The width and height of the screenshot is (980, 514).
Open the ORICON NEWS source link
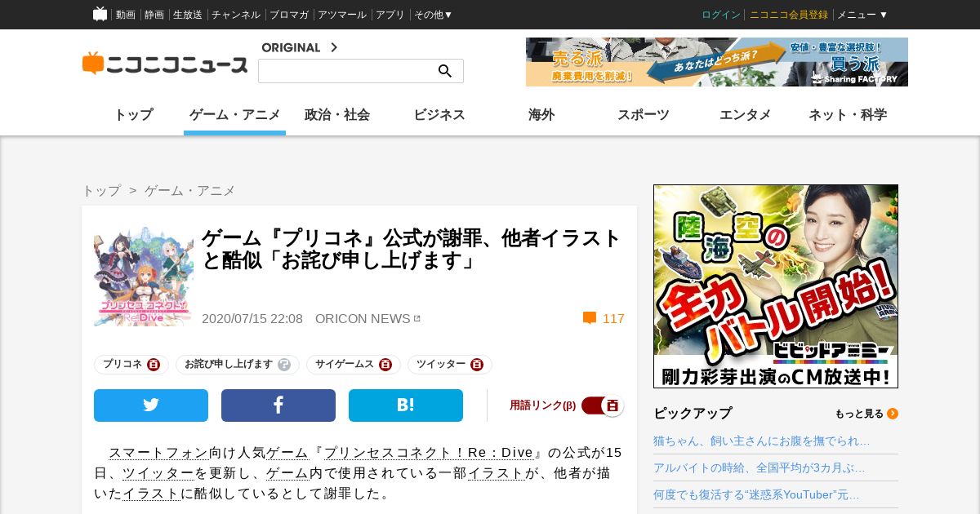(363, 318)
